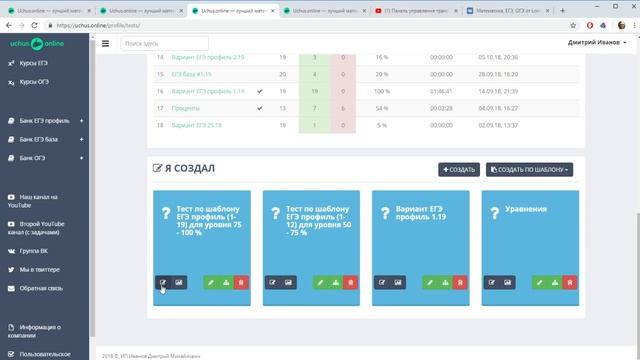Open Группа ВК link
The width and height of the screenshot is (640, 360).
[33, 251]
